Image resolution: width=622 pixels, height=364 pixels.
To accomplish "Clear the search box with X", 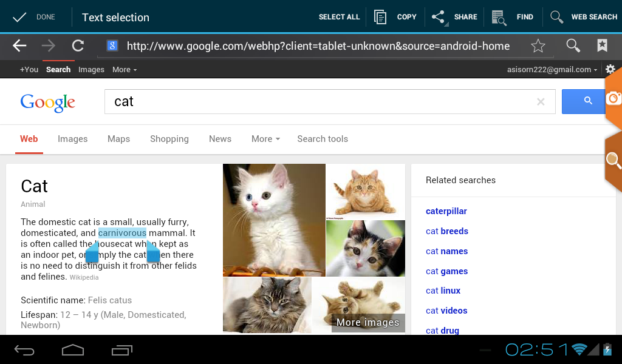I will pyautogui.click(x=541, y=102).
